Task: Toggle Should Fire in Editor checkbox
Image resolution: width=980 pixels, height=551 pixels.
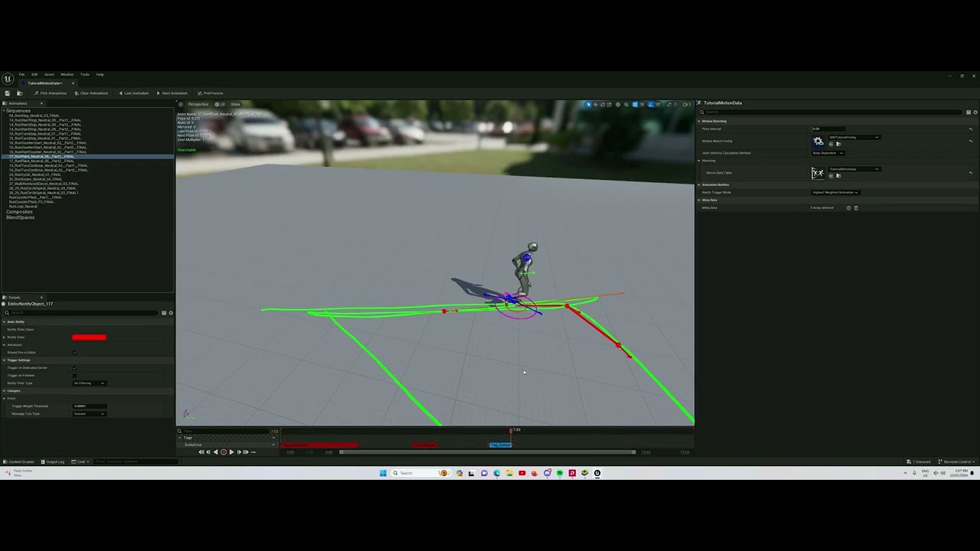Action: coord(75,353)
